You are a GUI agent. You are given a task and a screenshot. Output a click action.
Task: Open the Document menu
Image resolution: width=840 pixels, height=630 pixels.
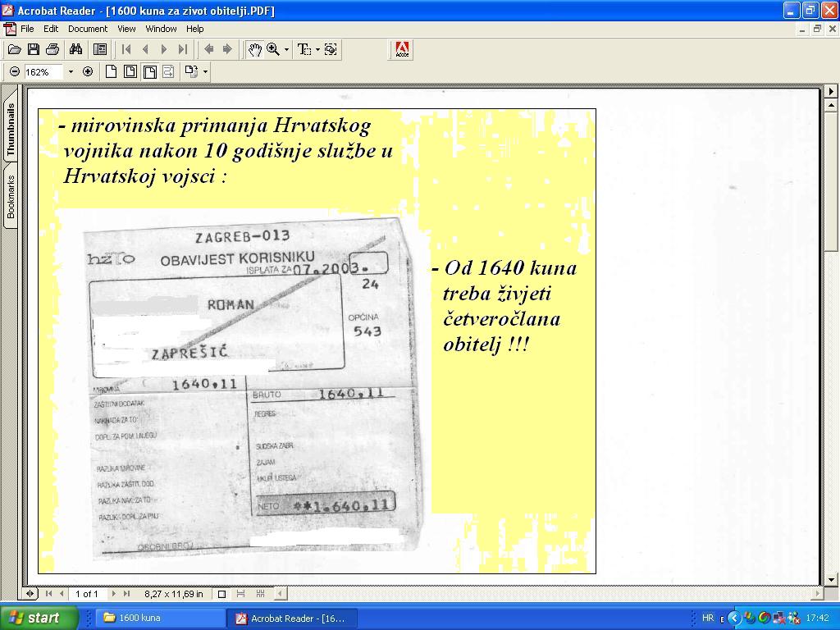[x=87, y=29]
